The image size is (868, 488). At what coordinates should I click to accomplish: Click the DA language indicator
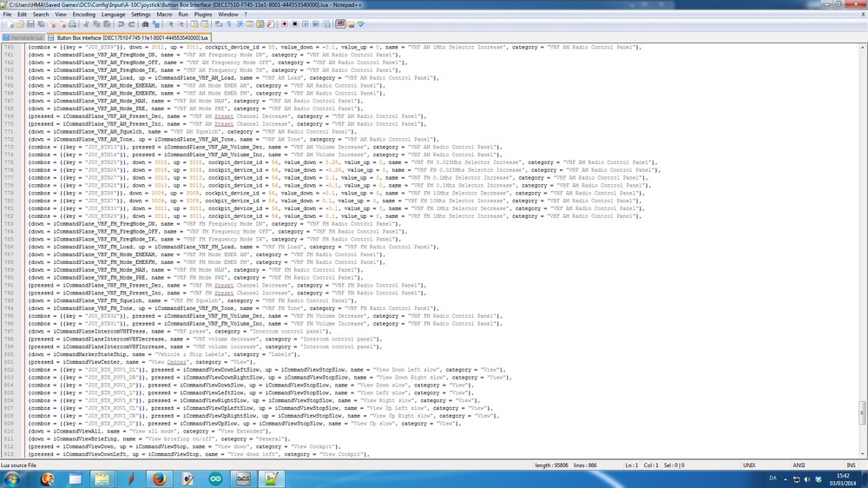[773, 478]
